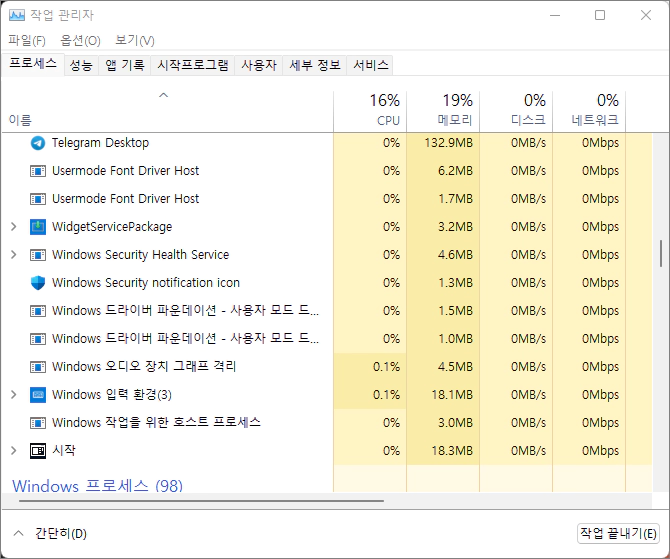
Task: Expand Windows Security Health Service group
Action: (14, 255)
